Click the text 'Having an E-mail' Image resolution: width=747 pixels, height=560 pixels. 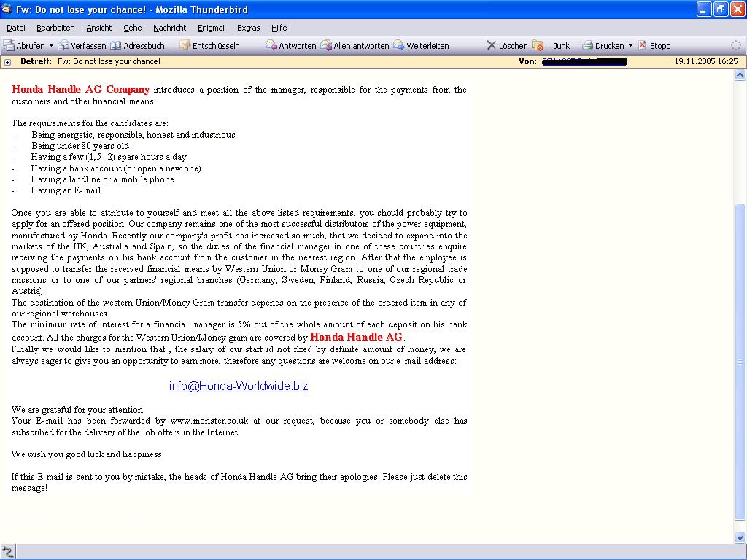(x=66, y=190)
